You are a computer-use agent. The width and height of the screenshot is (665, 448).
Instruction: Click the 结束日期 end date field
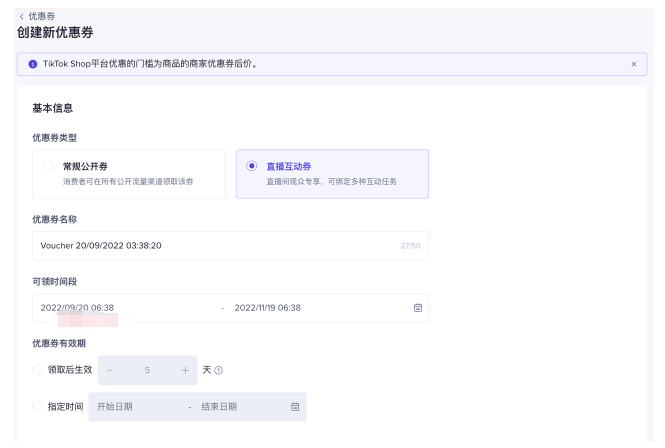(235, 406)
